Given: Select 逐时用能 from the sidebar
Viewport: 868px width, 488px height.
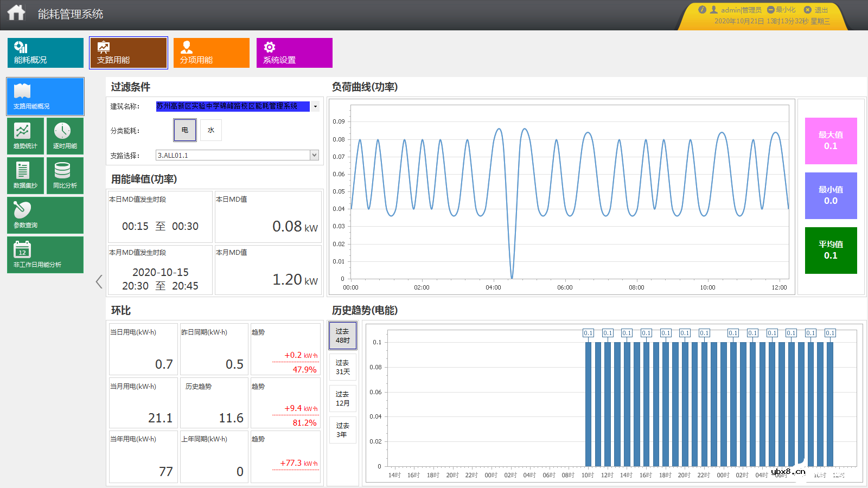Looking at the screenshot, I should point(65,136).
